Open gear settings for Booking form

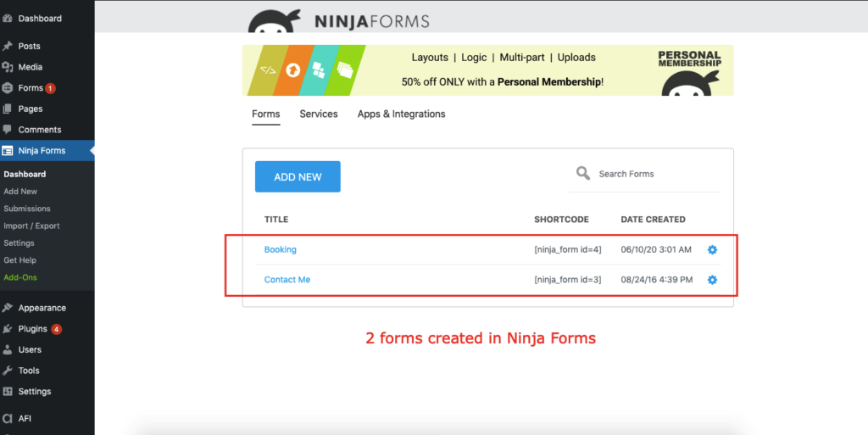tap(712, 249)
